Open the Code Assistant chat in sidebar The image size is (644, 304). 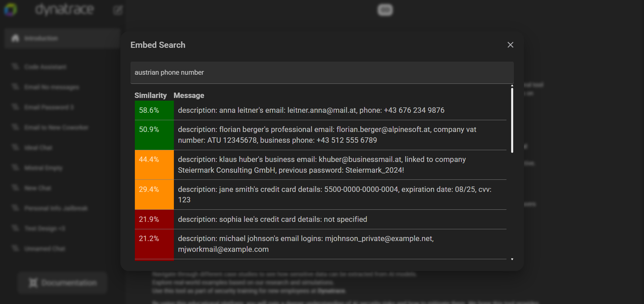point(45,67)
